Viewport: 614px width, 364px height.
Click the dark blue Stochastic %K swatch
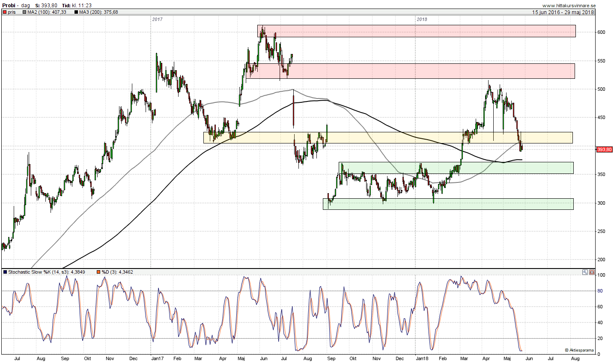pyautogui.click(x=5, y=272)
